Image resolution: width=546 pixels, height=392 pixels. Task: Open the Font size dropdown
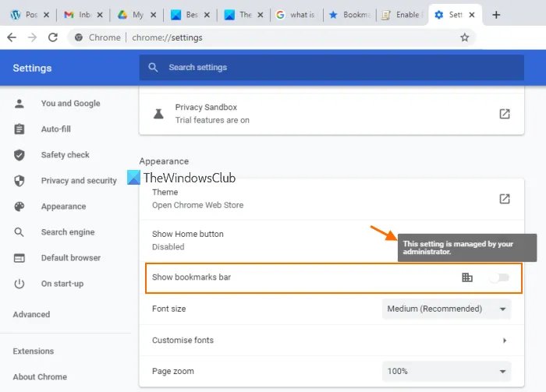[x=447, y=309]
